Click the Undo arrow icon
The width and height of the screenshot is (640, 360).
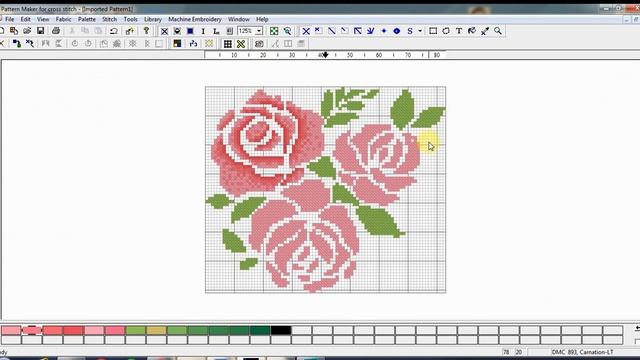pos(113,31)
